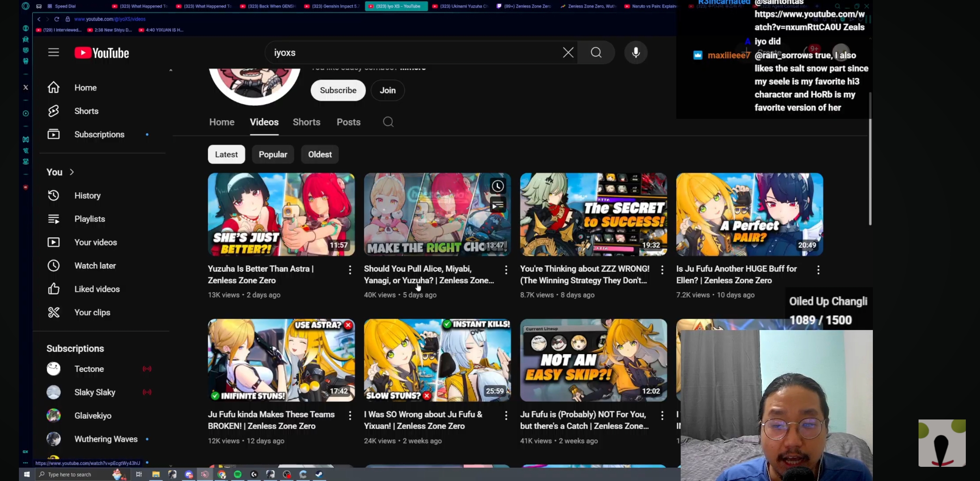Switch to Iyo XS - YouTube browser tab

396,6
